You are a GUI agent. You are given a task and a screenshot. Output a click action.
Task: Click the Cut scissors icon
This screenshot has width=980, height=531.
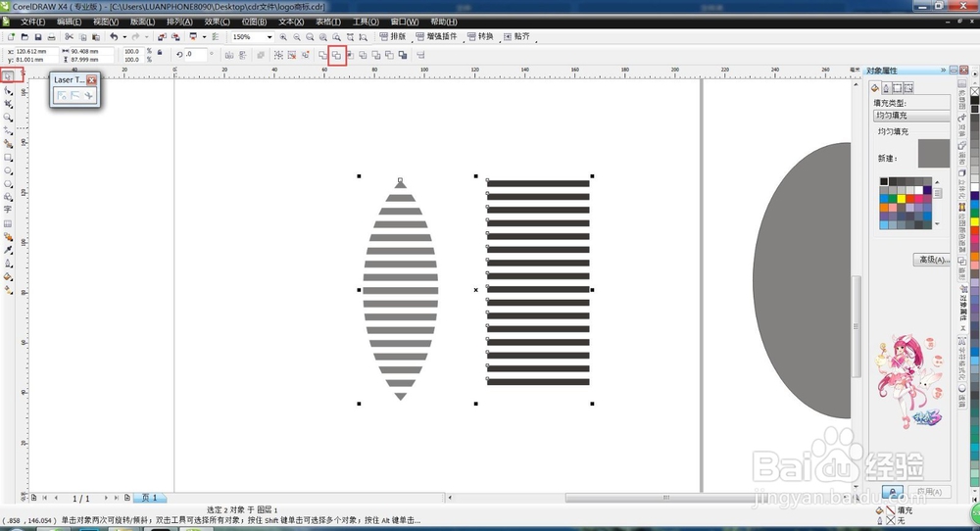pyautogui.click(x=70, y=37)
